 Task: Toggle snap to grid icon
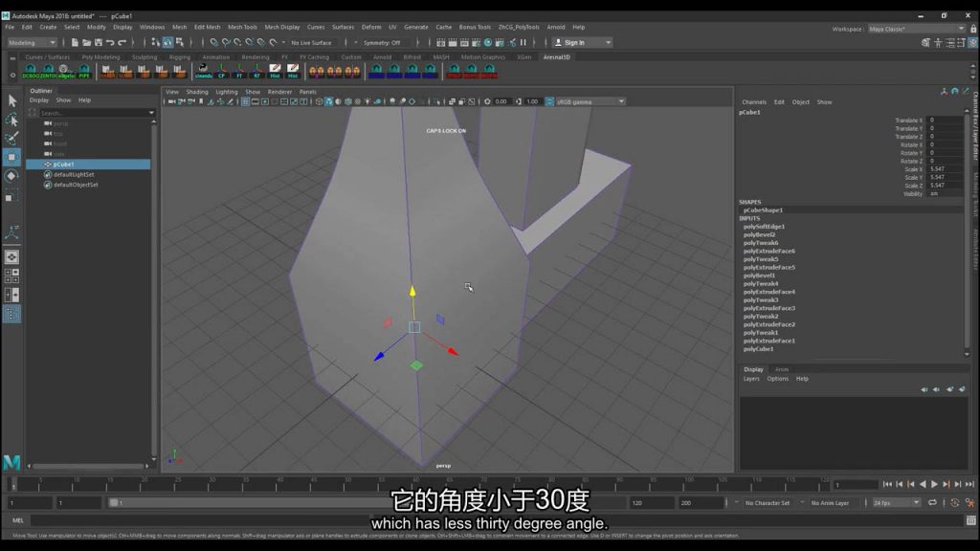pyautogui.click(x=213, y=42)
